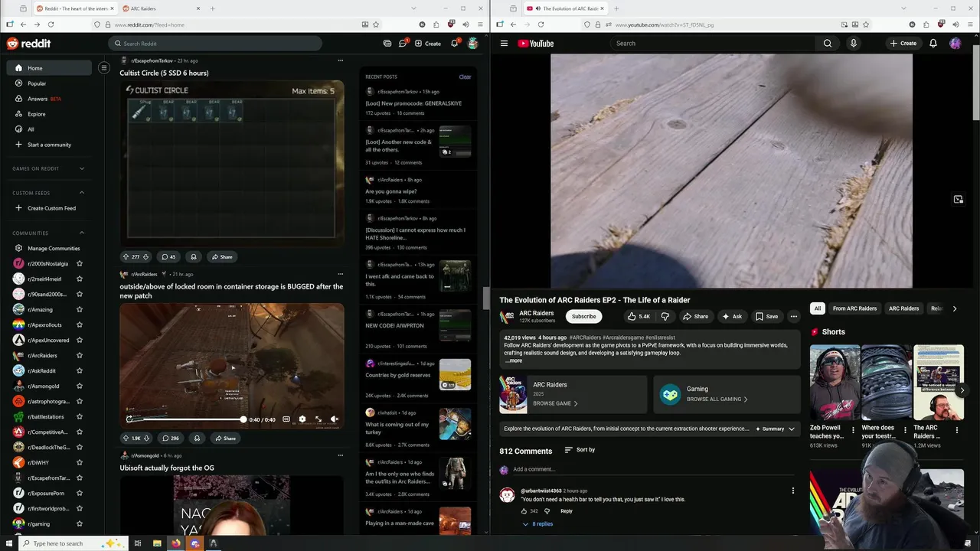Viewport: 980px width, 551px height.
Task: Open more actions menu under YouTube video
Action: (794, 316)
